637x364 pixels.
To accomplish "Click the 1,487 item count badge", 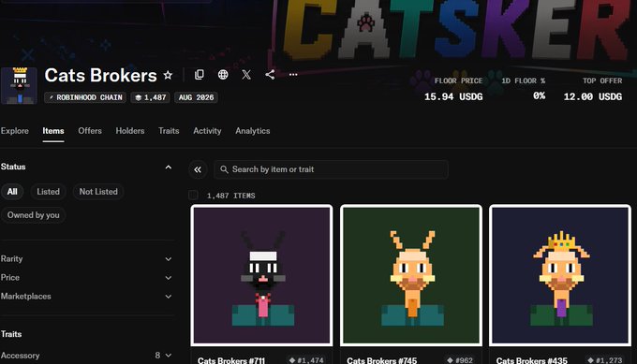I will click(x=150, y=97).
